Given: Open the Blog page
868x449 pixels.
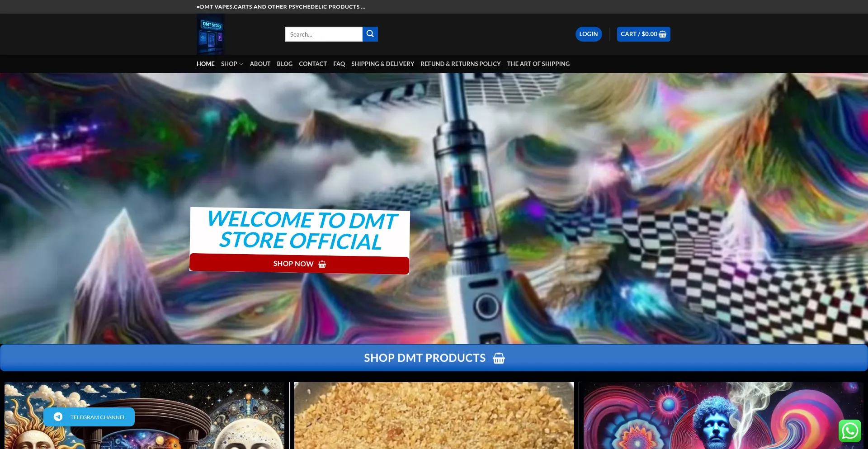Looking at the screenshot, I should coord(285,64).
